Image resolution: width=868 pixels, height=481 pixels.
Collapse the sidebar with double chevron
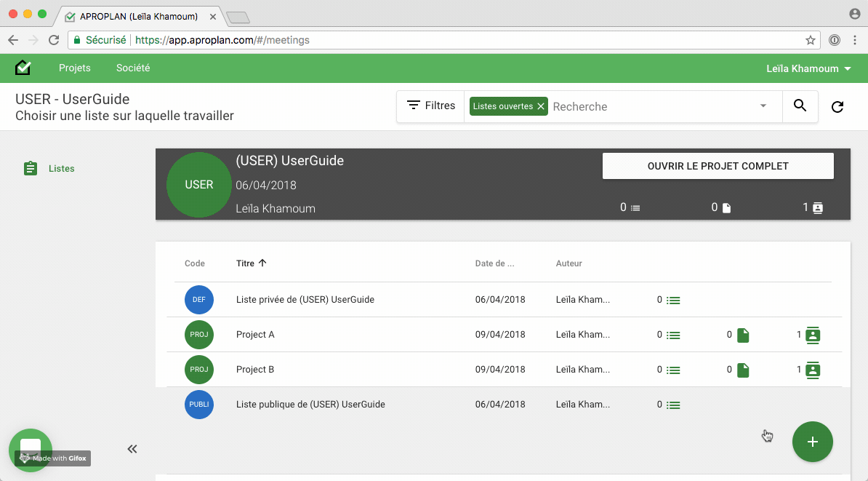click(132, 449)
